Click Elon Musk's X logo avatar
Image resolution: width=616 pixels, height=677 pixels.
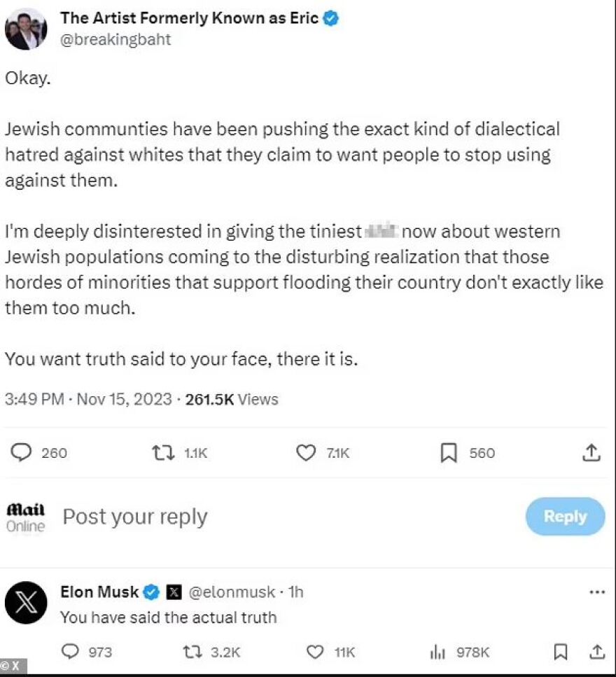click(x=26, y=603)
